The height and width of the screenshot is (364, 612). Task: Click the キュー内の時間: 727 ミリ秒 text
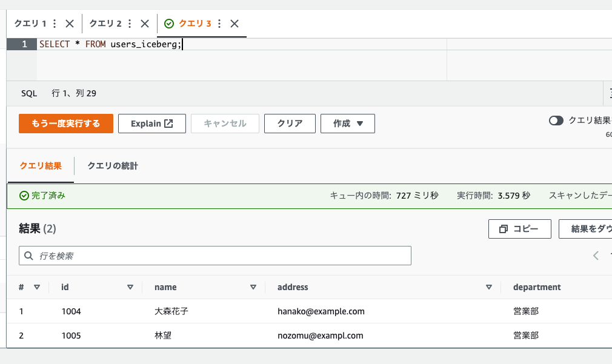384,196
